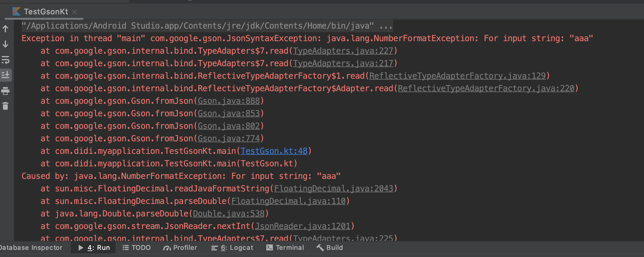Open the TypeAdapters.java:217 link
This screenshot has width=644, height=257.
click(343, 64)
